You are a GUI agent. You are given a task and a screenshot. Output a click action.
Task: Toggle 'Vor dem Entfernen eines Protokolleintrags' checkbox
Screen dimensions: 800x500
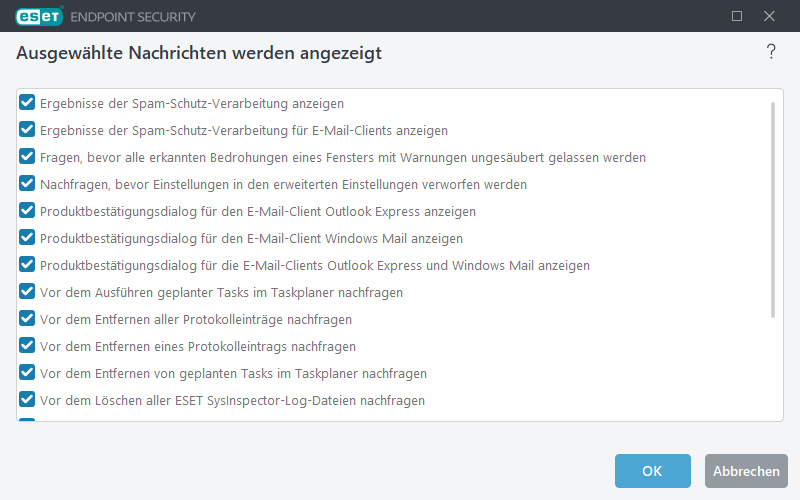[x=27, y=346]
